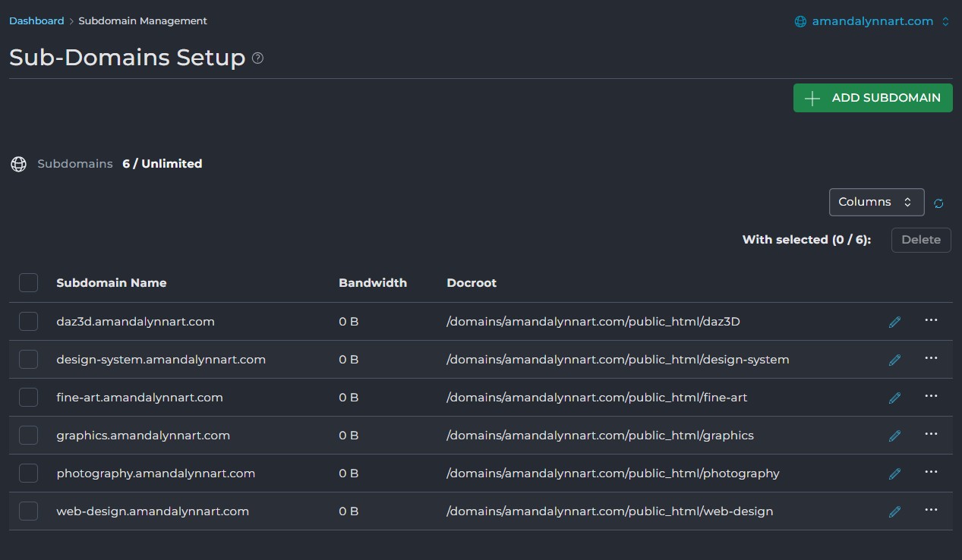Toggle the select-all checkbox in table header

coord(28,283)
